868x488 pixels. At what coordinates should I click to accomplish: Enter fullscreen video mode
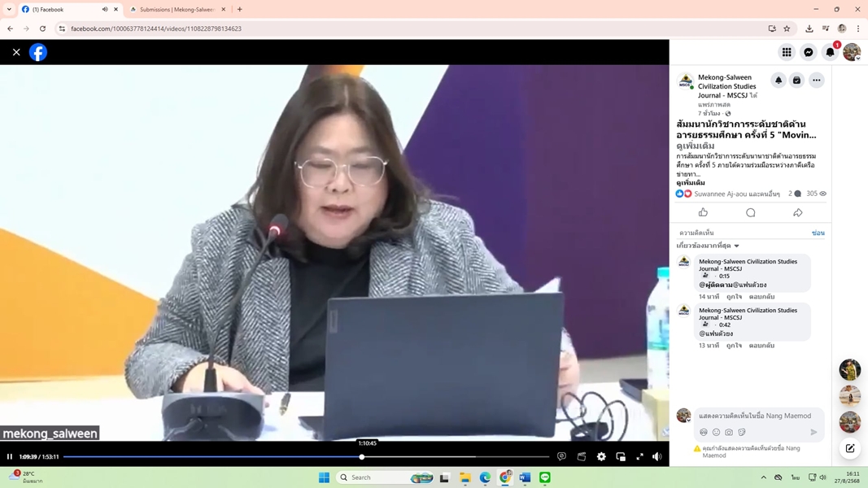click(639, 457)
